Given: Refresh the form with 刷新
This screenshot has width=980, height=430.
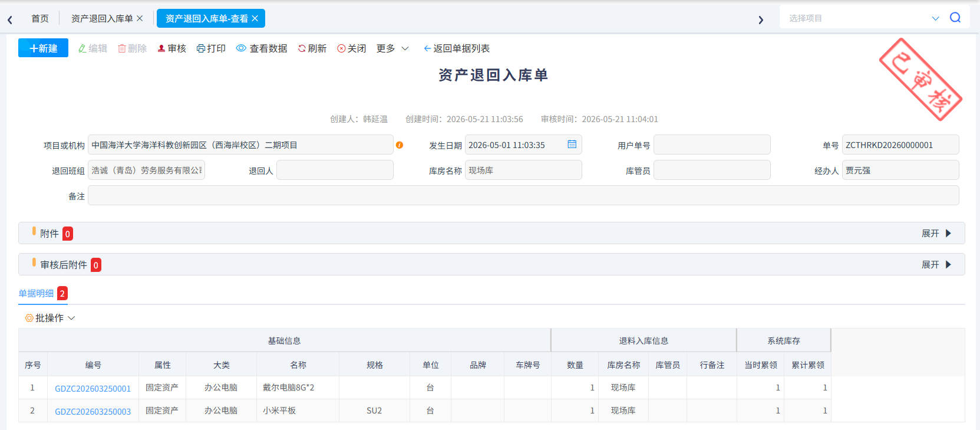Looking at the screenshot, I should click(312, 48).
